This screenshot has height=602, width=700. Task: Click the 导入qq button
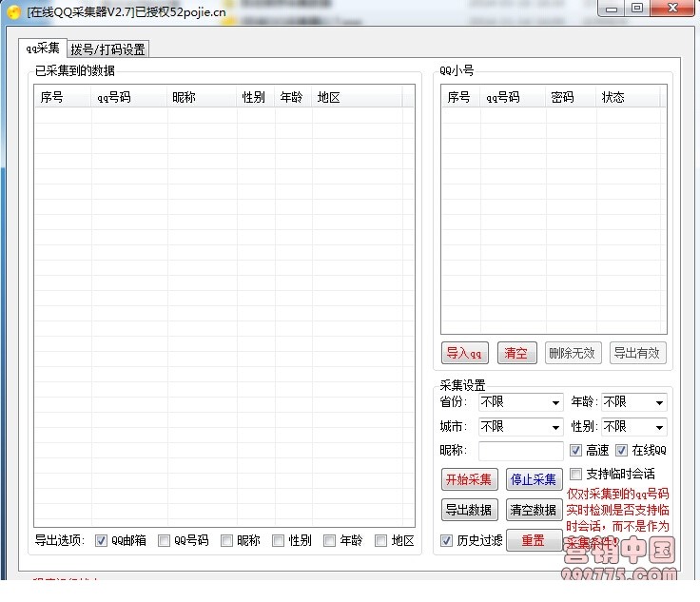point(465,353)
